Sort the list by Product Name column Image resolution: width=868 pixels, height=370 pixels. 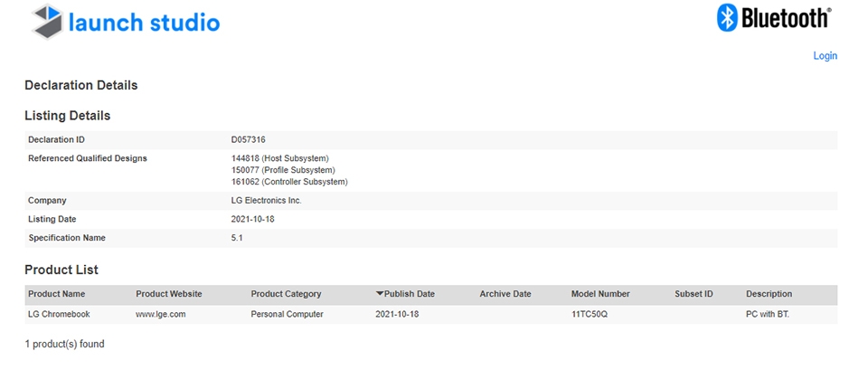pyautogui.click(x=56, y=294)
